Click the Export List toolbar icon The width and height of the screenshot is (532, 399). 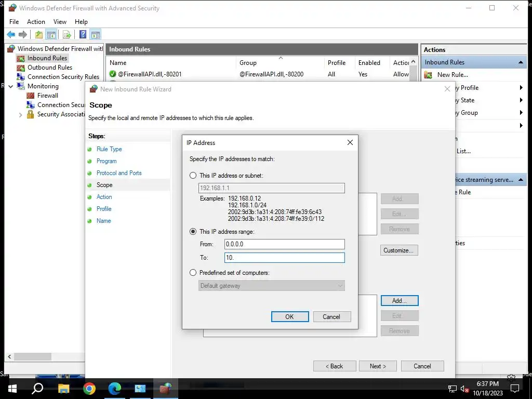(x=67, y=34)
